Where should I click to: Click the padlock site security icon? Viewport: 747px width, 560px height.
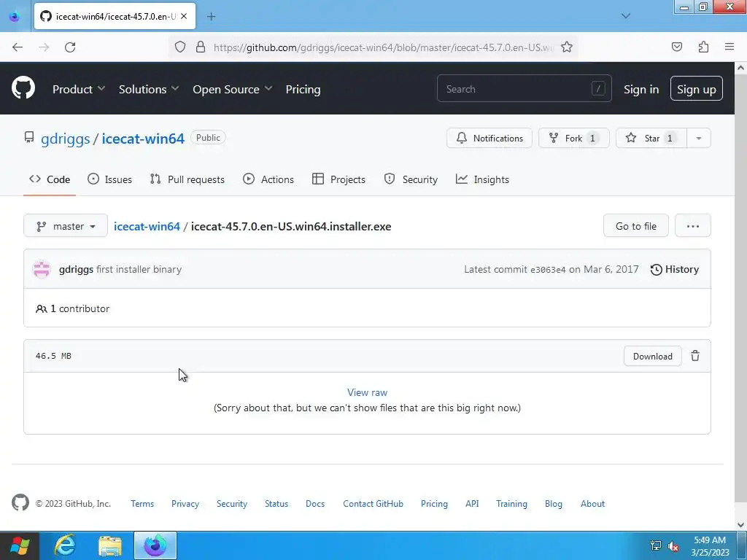click(x=201, y=47)
